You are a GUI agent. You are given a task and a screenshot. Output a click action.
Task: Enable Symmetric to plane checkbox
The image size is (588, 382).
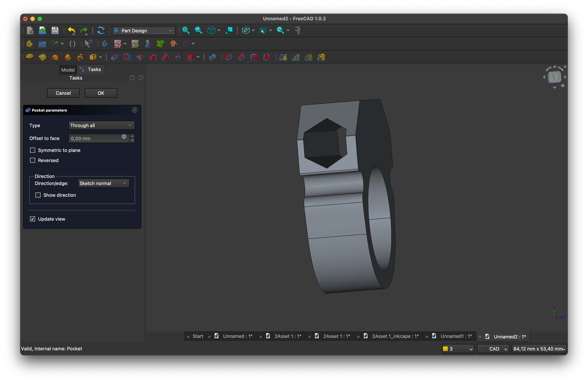tap(33, 150)
